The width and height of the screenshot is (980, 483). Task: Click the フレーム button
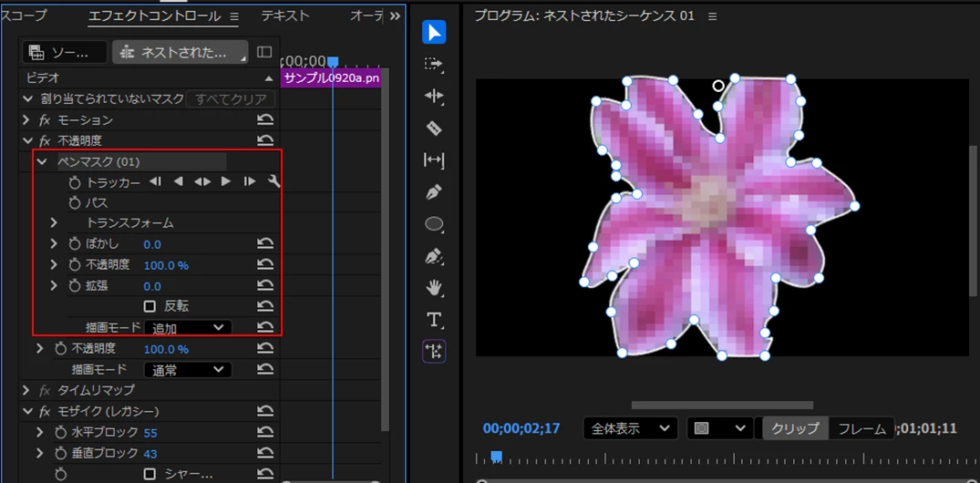pos(861,428)
